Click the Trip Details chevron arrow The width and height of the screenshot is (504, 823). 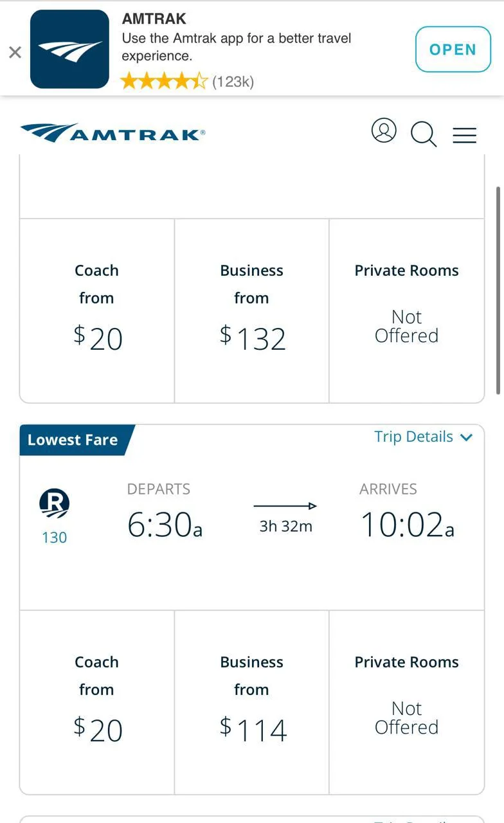pyautogui.click(x=467, y=438)
